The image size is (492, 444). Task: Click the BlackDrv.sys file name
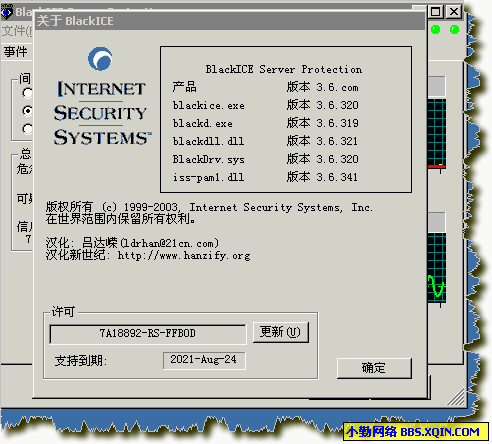coord(209,160)
